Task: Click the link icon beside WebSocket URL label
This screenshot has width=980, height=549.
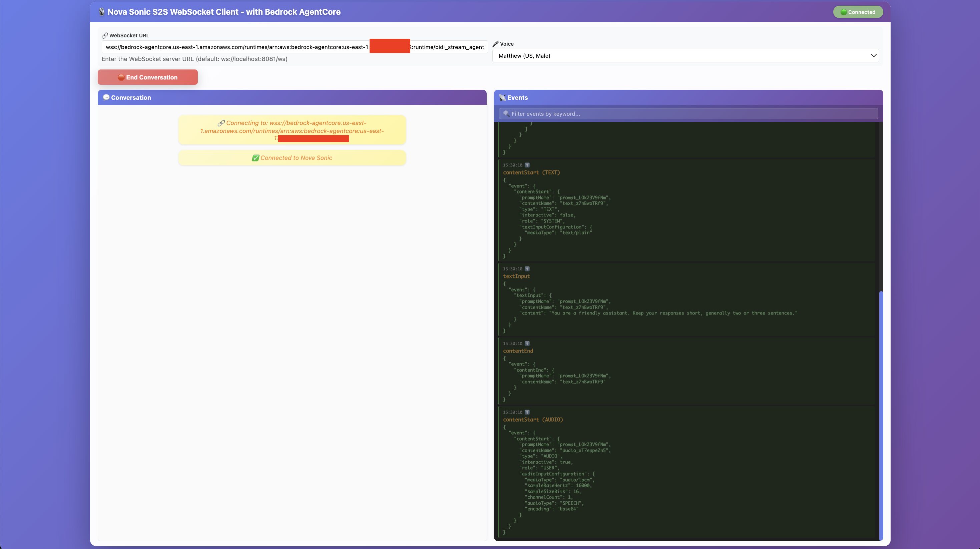Action: pyautogui.click(x=105, y=35)
